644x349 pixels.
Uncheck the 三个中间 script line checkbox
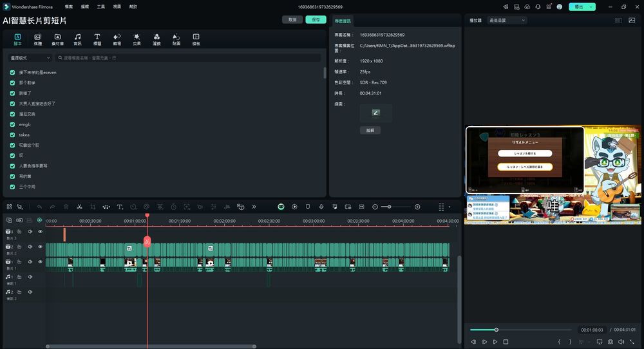pos(12,187)
